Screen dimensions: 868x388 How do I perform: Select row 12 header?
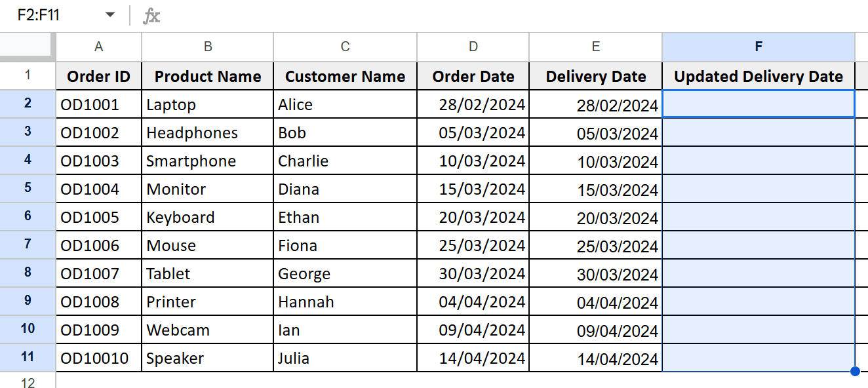(28, 381)
